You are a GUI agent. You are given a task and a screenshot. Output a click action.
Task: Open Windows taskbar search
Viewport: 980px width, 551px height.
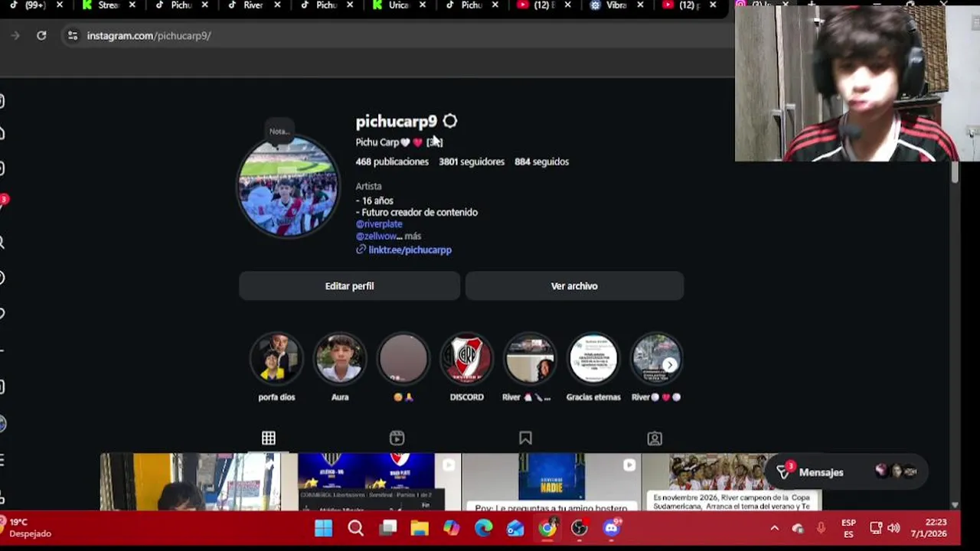pyautogui.click(x=355, y=528)
